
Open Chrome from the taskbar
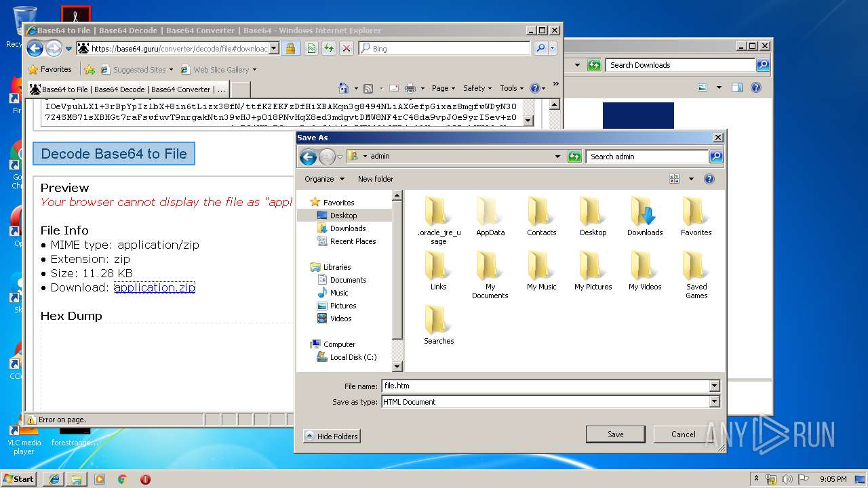coord(122,479)
